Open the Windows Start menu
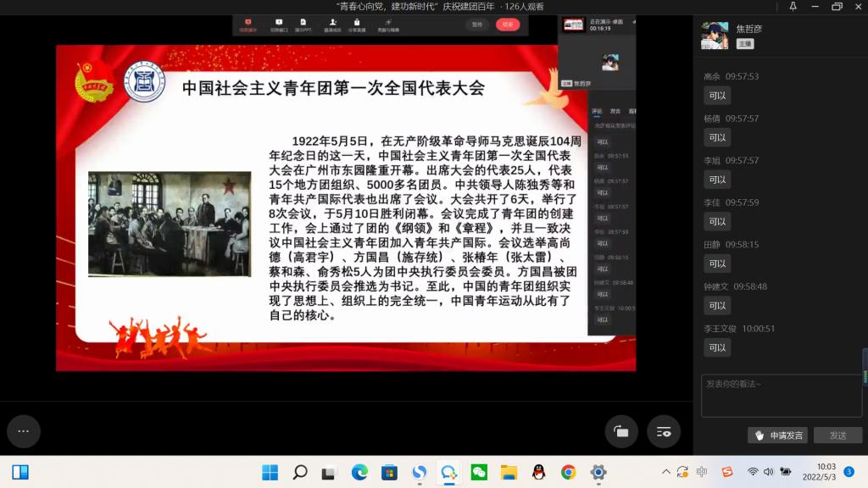 pyautogui.click(x=270, y=472)
